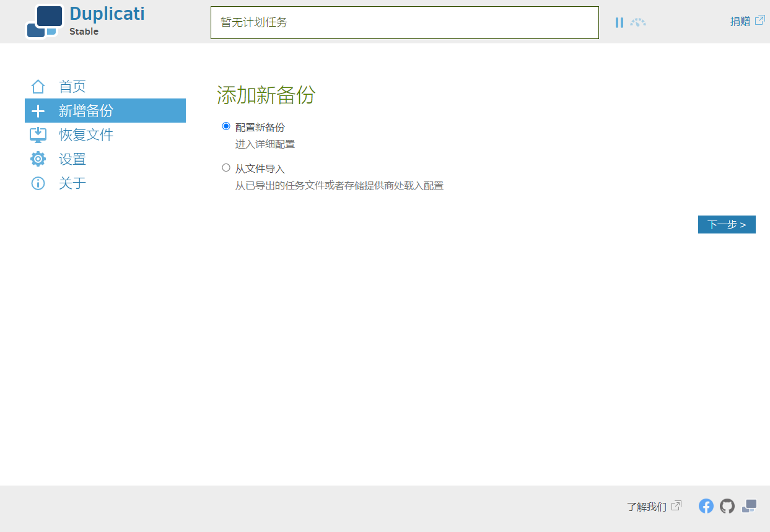Click the plus icon beside 新增备份
The height and width of the screenshot is (532, 770).
pyautogui.click(x=38, y=111)
